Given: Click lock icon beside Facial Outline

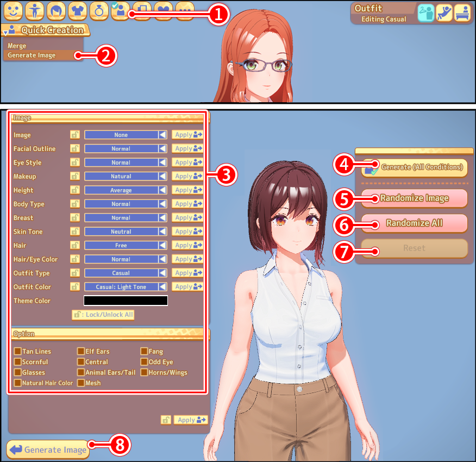Looking at the screenshot, I should click(x=74, y=148).
